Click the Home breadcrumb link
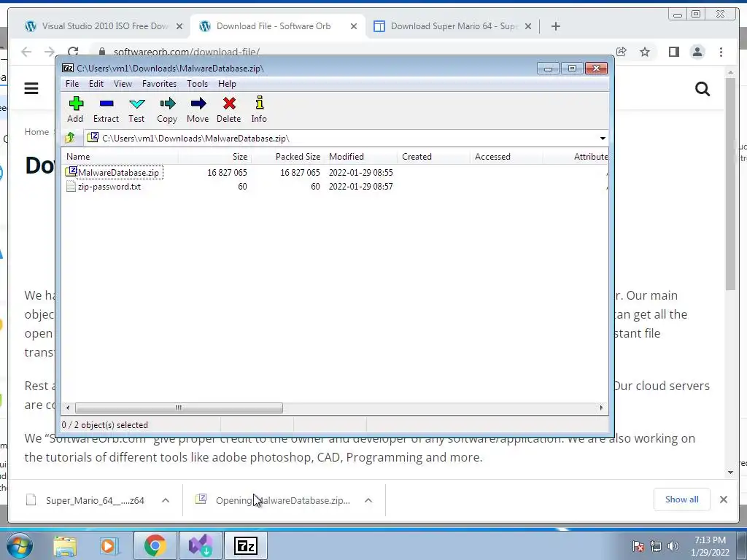 click(36, 132)
